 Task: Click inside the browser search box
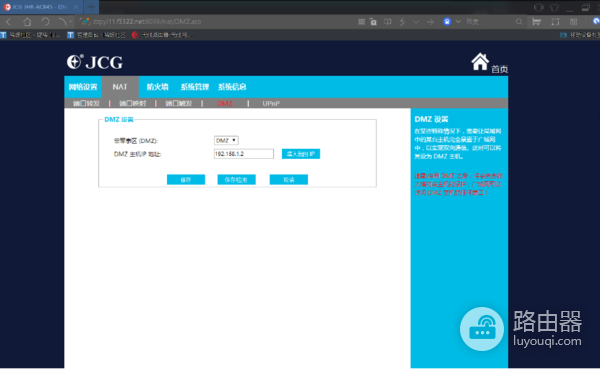[489, 22]
